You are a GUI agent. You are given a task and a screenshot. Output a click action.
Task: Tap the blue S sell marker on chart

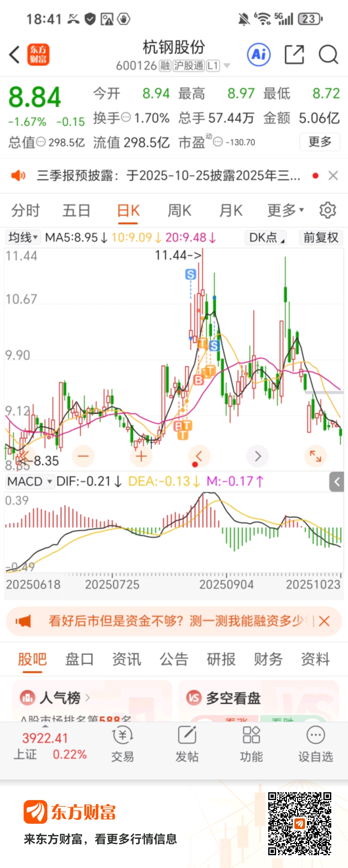tap(190, 274)
